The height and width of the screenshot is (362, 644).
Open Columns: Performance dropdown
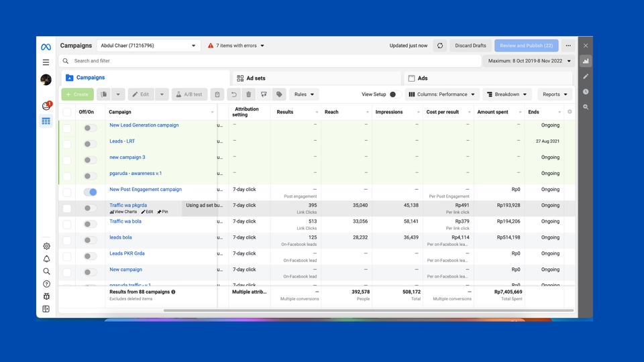442,95
